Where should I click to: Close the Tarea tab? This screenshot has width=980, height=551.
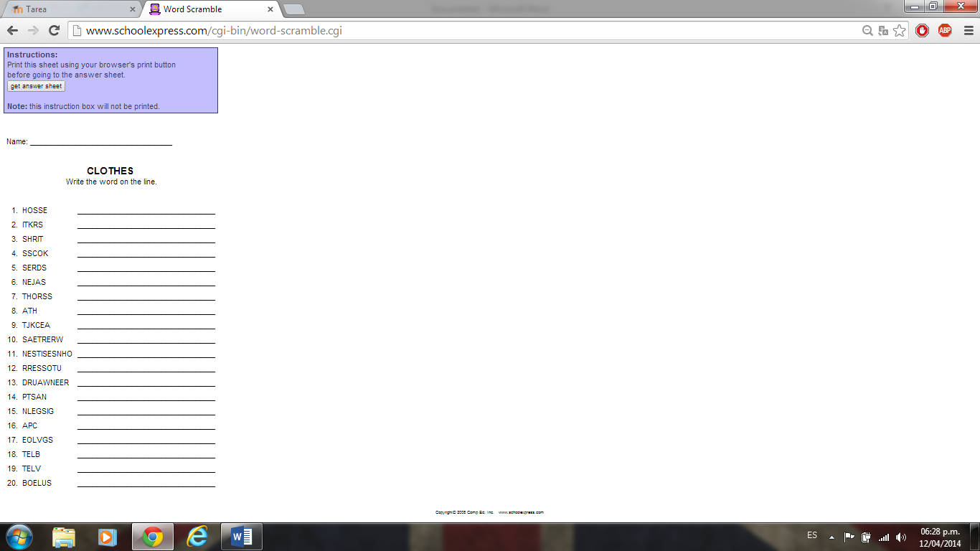coord(132,9)
